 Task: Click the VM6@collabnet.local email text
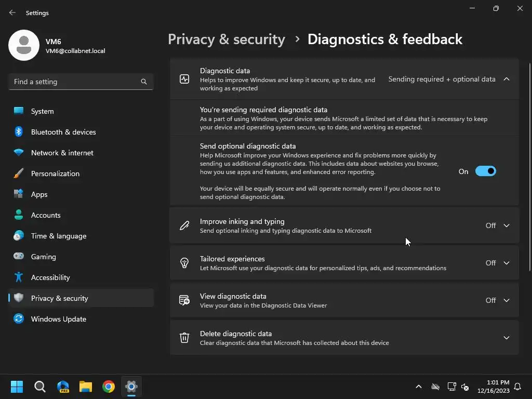click(75, 51)
